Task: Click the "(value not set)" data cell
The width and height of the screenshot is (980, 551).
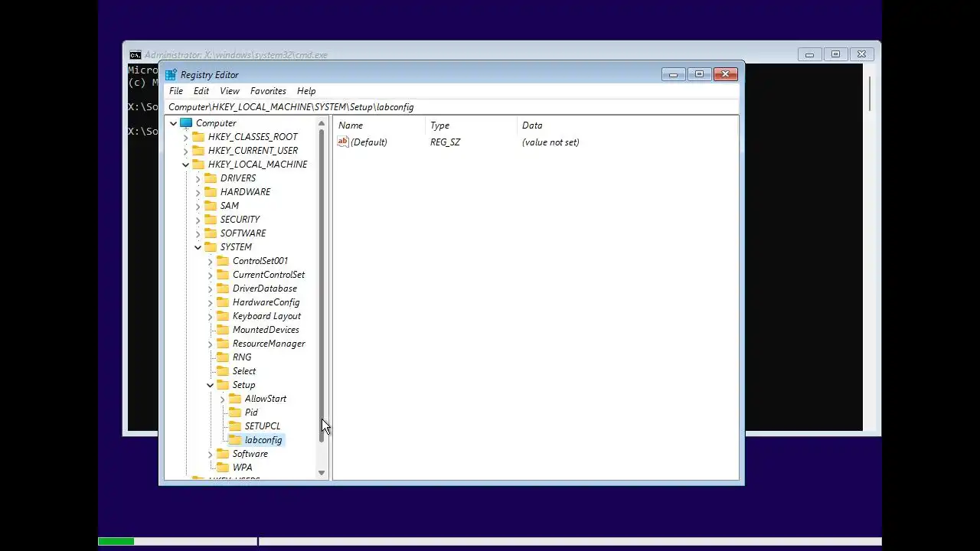Action: click(x=550, y=142)
